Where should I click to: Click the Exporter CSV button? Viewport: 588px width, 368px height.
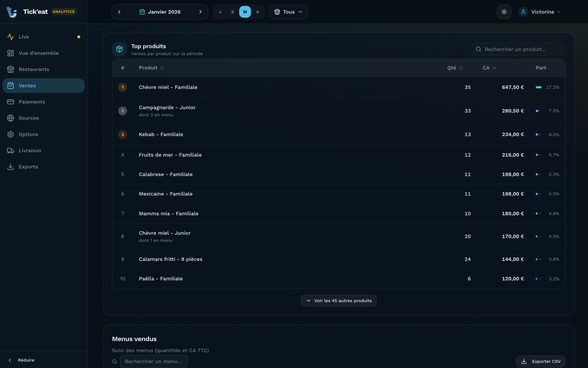[541, 361]
